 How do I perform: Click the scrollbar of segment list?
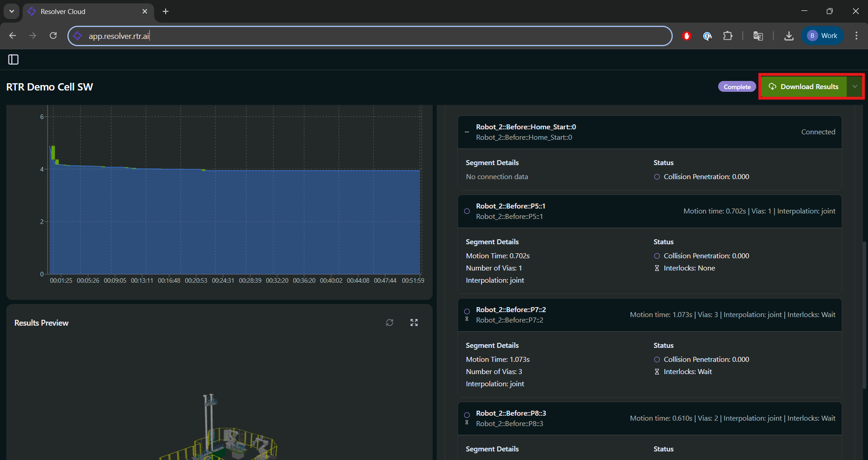click(x=864, y=314)
